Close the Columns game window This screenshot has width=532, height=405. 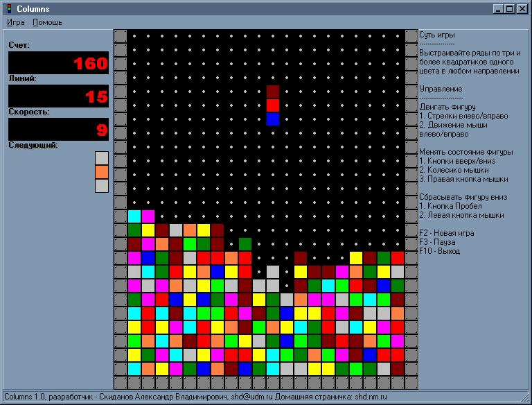pyautogui.click(x=522, y=8)
